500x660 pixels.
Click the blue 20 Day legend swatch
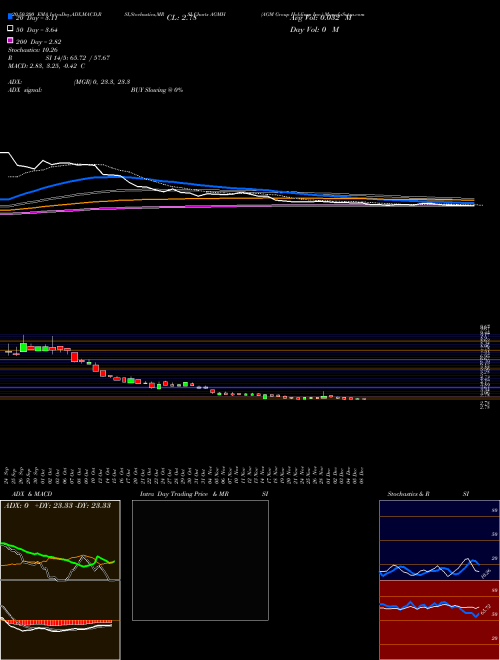[10, 17]
